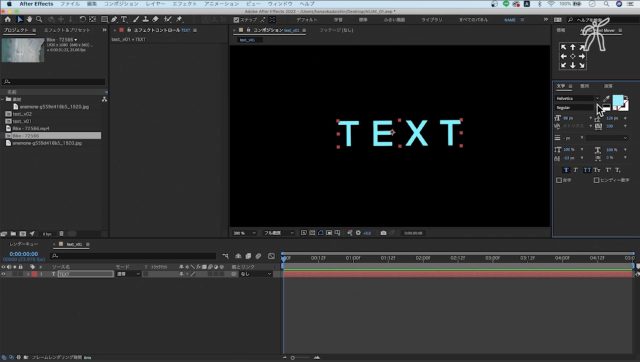Click the Project panel search field
640x362 pixels.
[x=53, y=82]
